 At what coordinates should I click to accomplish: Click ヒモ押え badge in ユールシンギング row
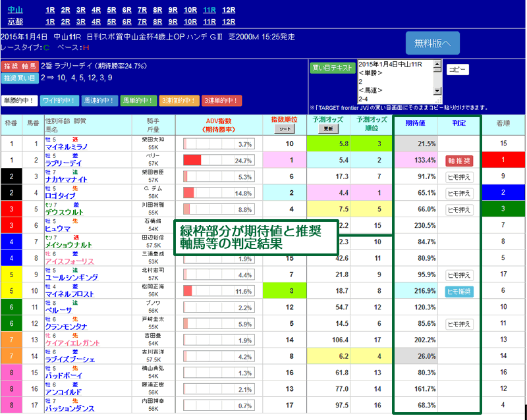coord(459,275)
